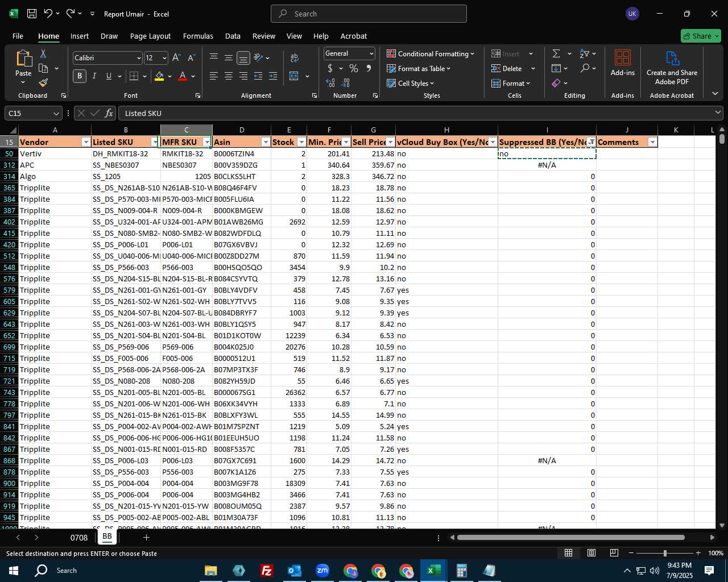Open the Page Layout ribbon tab
The height and width of the screenshot is (582, 728).
(x=150, y=36)
